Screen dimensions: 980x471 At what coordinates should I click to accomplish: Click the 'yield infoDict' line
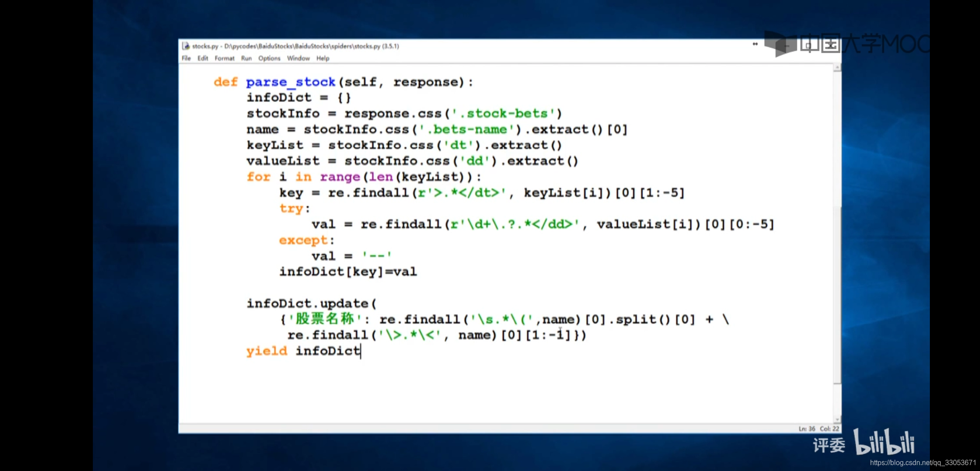tap(303, 351)
